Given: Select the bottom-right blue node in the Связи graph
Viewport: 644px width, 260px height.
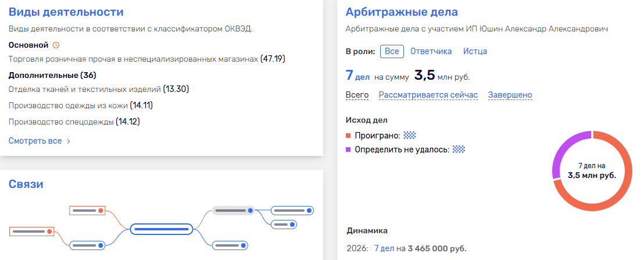Looking at the screenshot, I should click(234, 245).
